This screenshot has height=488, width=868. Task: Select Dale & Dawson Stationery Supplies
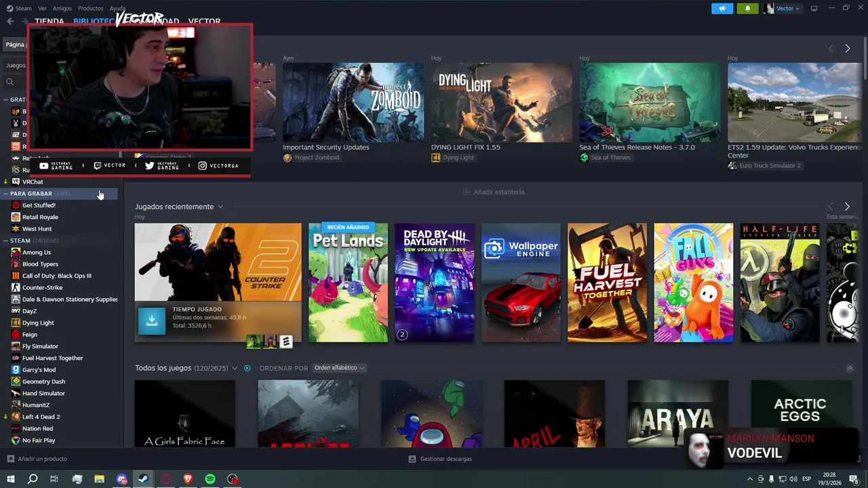[x=70, y=299]
